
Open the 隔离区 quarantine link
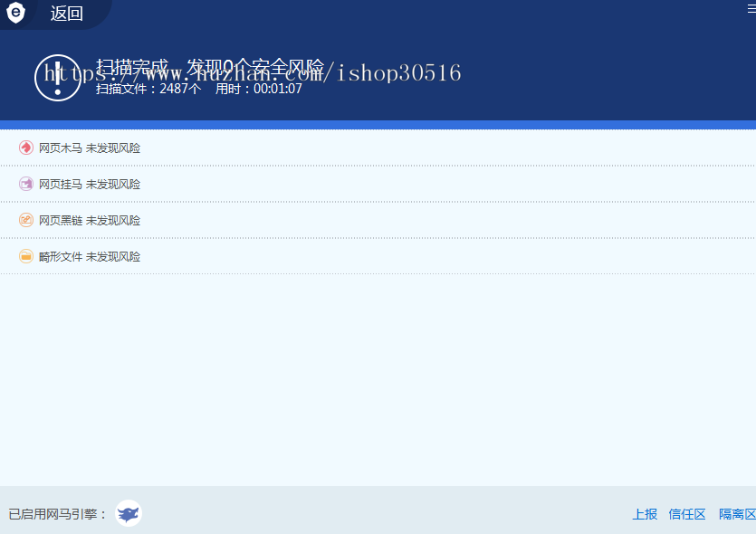coord(737,514)
